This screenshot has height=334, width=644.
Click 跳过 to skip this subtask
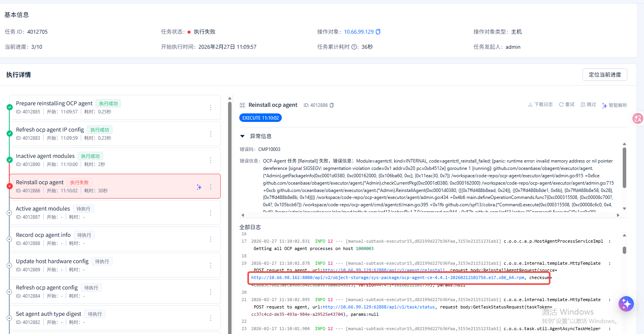[x=588, y=104]
